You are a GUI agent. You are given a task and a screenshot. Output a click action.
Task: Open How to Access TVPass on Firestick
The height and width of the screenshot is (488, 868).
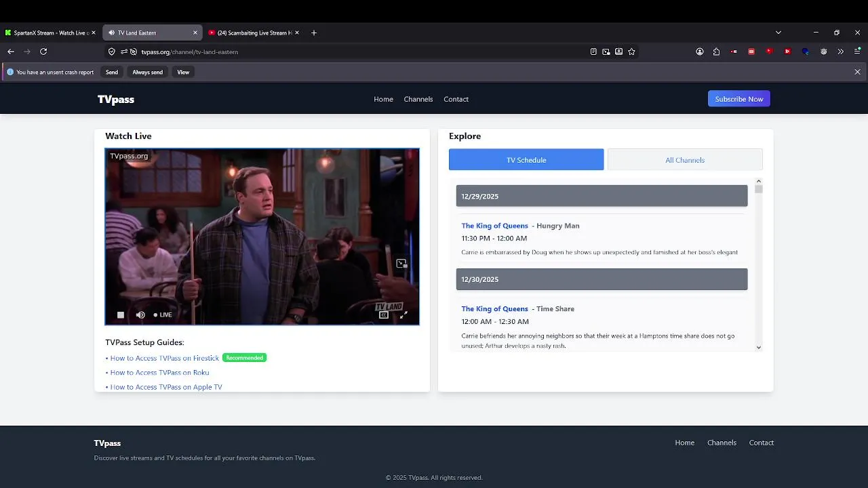pyautogui.click(x=165, y=358)
